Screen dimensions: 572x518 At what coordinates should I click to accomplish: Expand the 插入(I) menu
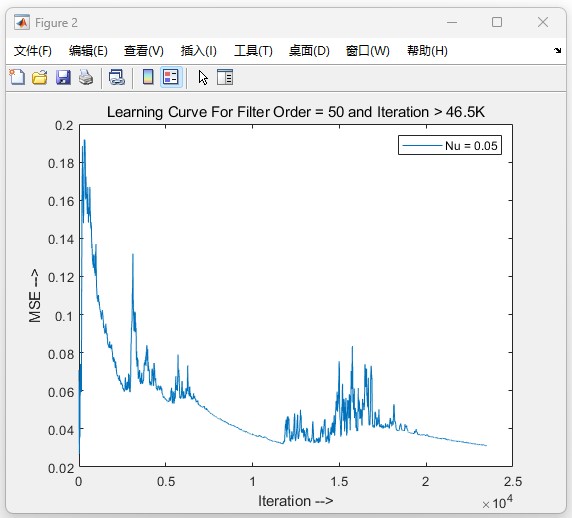[x=198, y=51]
